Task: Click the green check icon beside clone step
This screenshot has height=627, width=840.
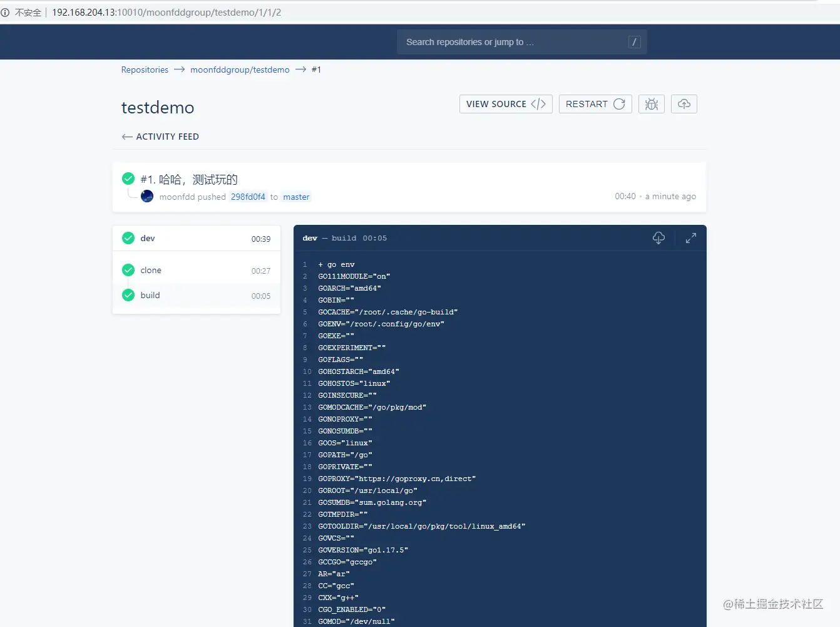Action: (128, 270)
